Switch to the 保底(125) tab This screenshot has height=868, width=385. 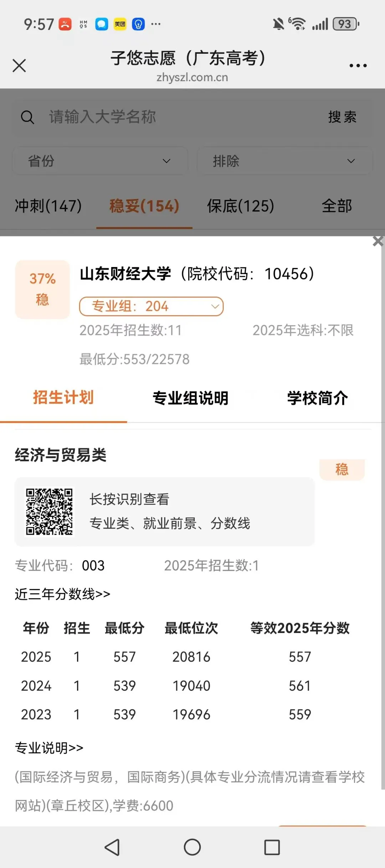241,206
